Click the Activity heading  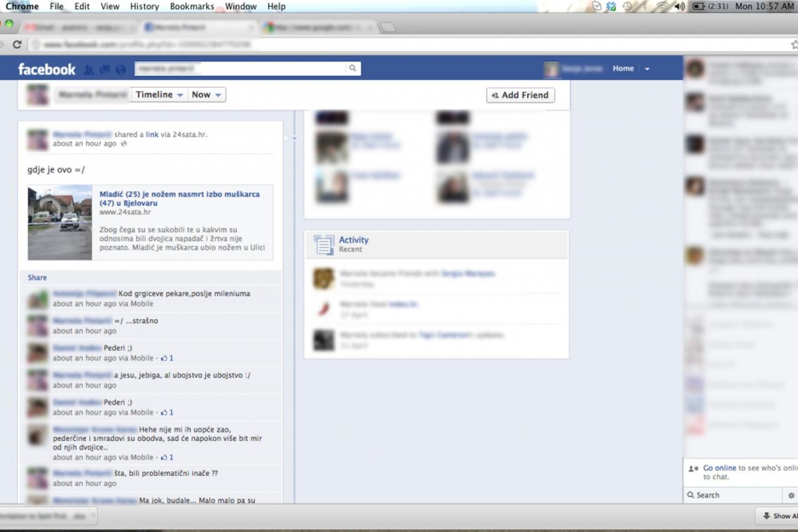pyautogui.click(x=354, y=239)
